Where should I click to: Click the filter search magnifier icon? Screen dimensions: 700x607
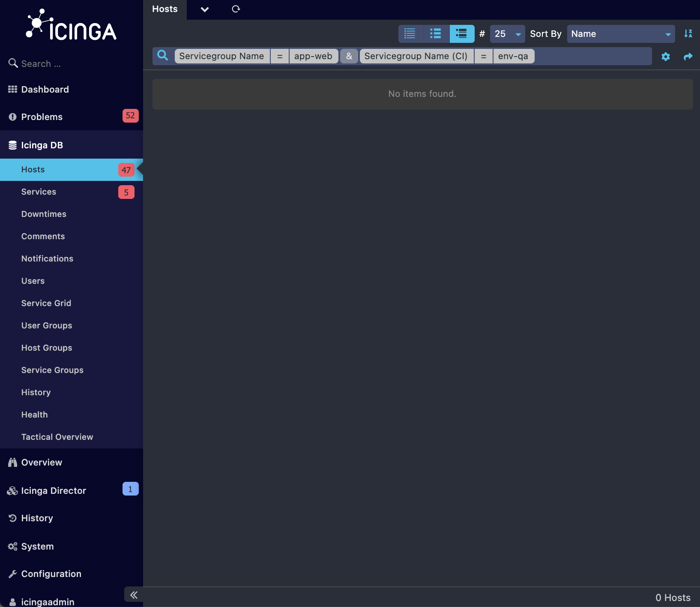pyautogui.click(x=162, y=56)
